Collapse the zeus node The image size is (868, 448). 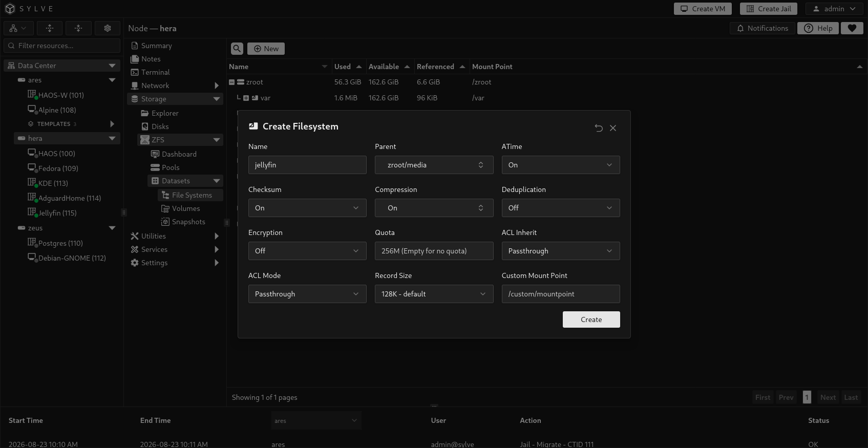click(x=112, y=228)
